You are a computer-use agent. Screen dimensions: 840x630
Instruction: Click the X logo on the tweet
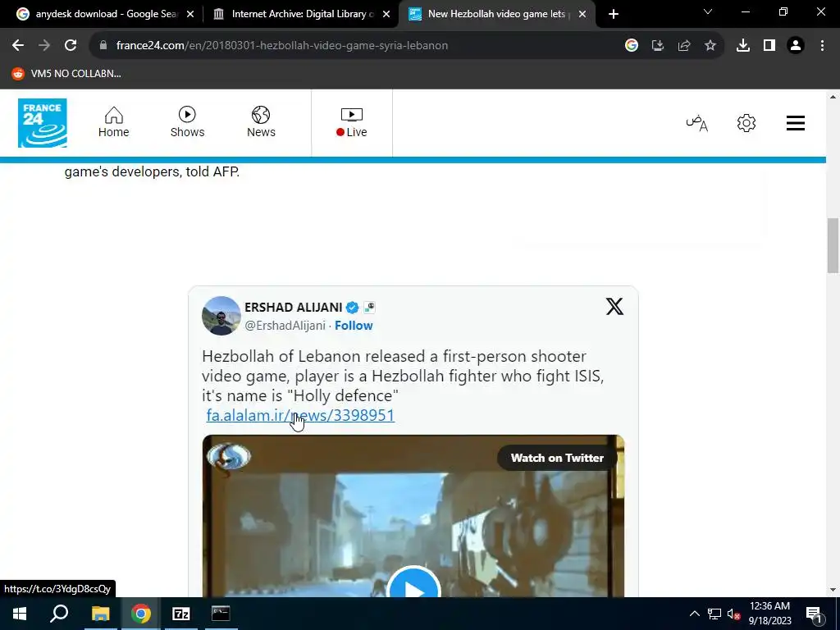click(614, 307)
